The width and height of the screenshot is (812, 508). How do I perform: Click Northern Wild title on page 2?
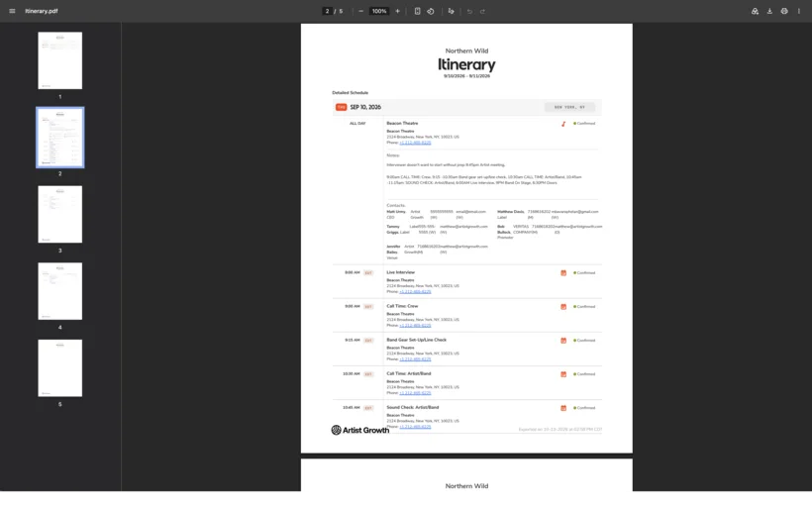(466, 51)
